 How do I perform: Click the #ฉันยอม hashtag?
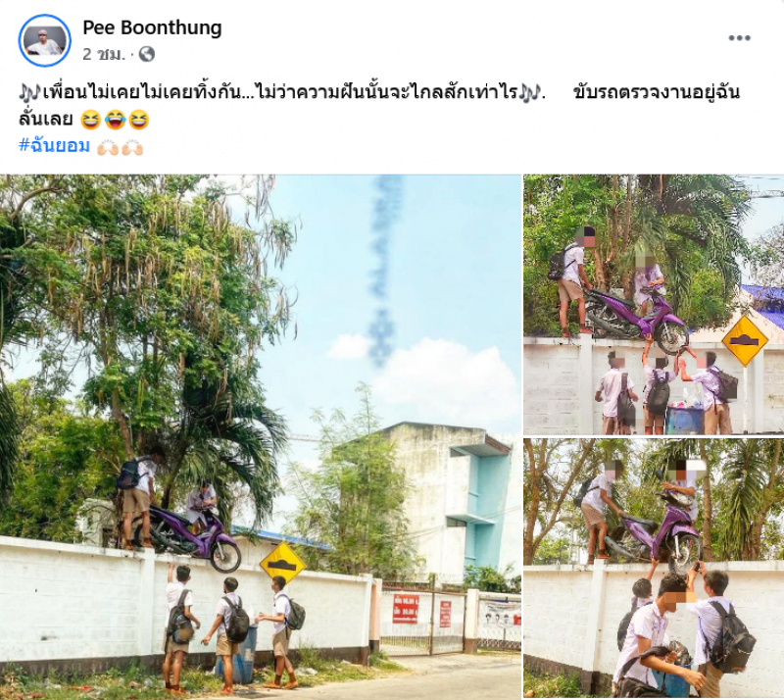pos(54,146)
